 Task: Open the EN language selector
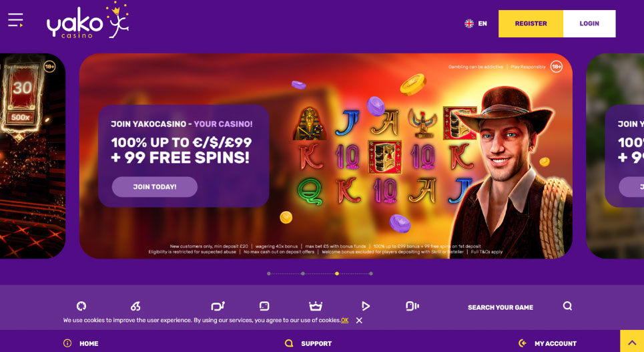(476, 23)
